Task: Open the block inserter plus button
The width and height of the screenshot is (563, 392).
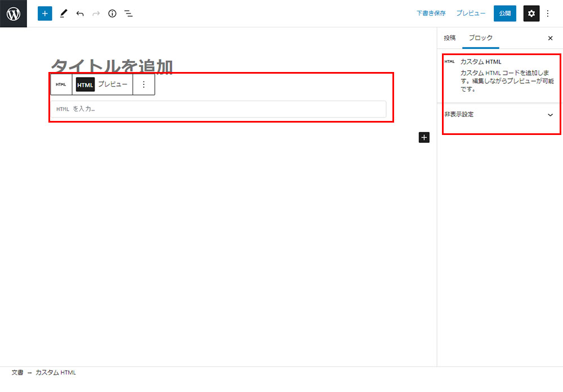Action: coord(45,13)
